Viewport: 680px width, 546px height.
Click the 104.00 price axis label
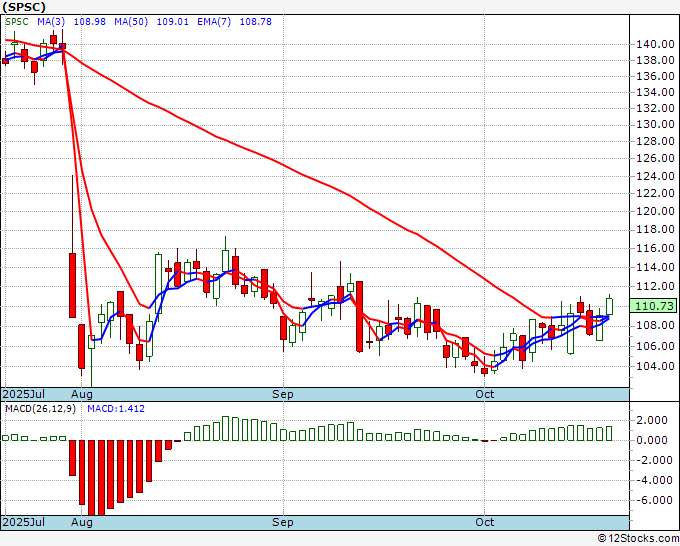point(653,366)
